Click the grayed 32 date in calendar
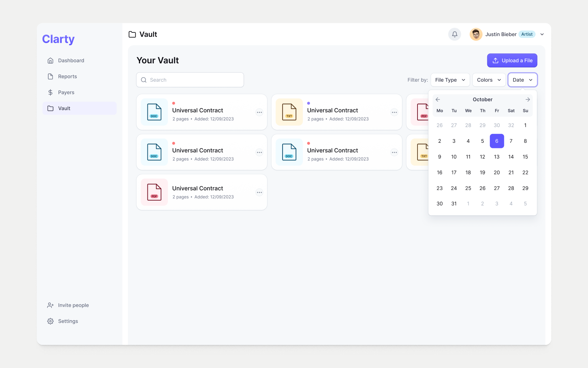The width and height of the screenshot is (588, 368). click(x=511, y=125)
